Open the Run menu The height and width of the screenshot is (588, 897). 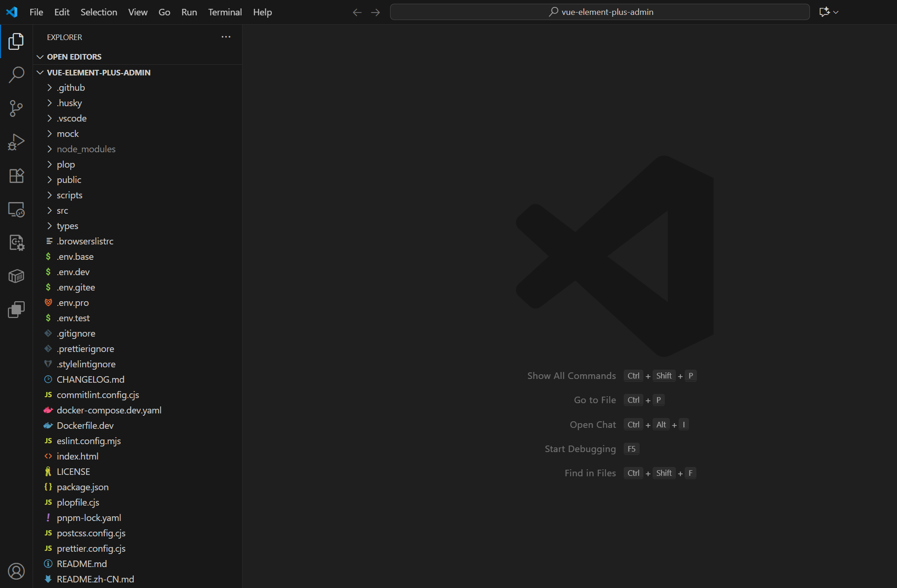point(189,12)
